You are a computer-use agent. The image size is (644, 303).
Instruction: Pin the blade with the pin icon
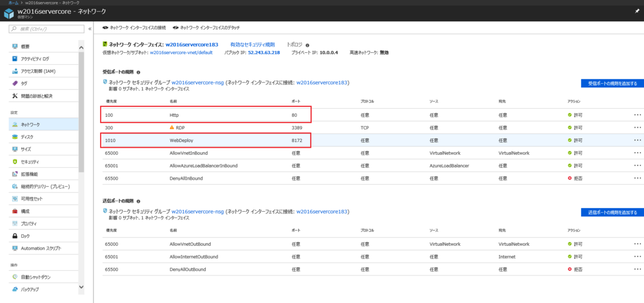tap(637, 12)
